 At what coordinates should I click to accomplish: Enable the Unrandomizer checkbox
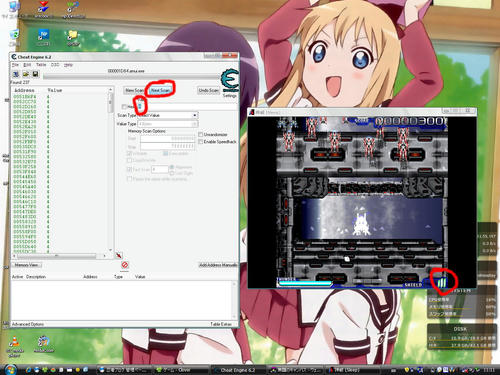click(x=200, y=134)
